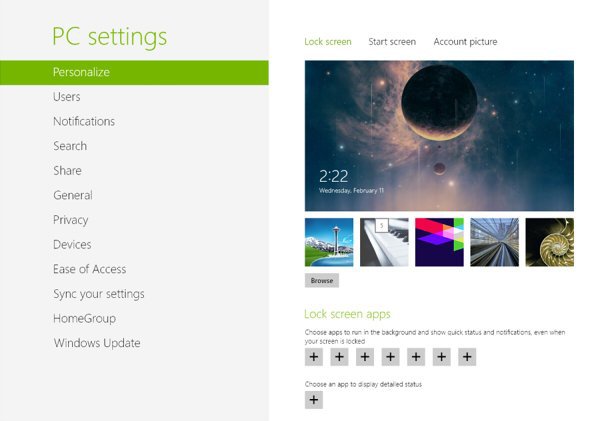
Task: Click the first lock screen app plus icon
Action: pyautogui.click(x=314, y=356)
